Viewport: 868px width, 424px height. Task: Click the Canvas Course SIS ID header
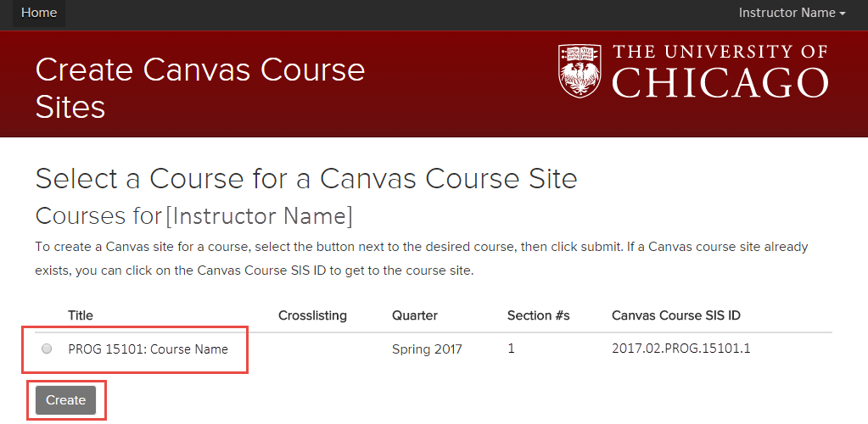[x=676, y=315]
